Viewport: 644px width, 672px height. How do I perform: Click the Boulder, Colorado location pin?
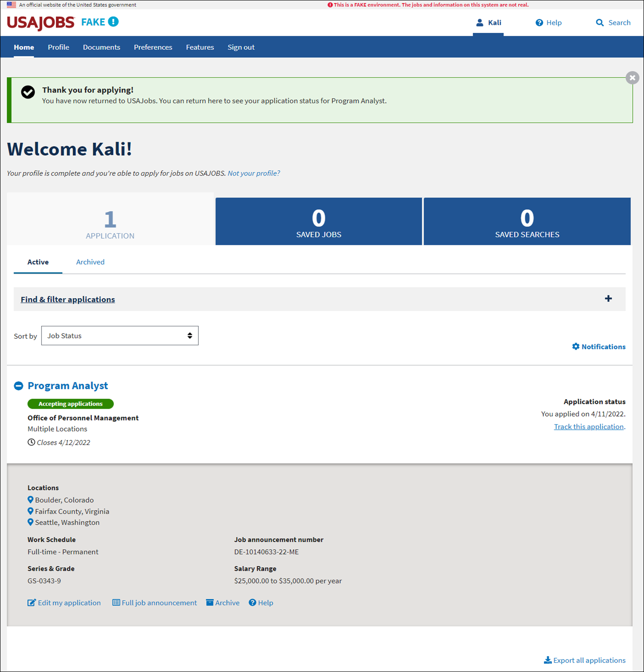coord(31,500)
